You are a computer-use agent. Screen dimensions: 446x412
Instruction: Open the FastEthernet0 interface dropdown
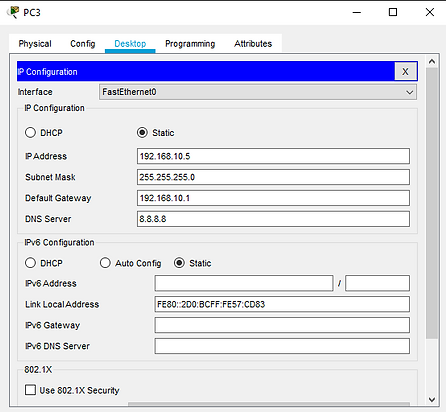pyautogui.click(x=258, y=92)
